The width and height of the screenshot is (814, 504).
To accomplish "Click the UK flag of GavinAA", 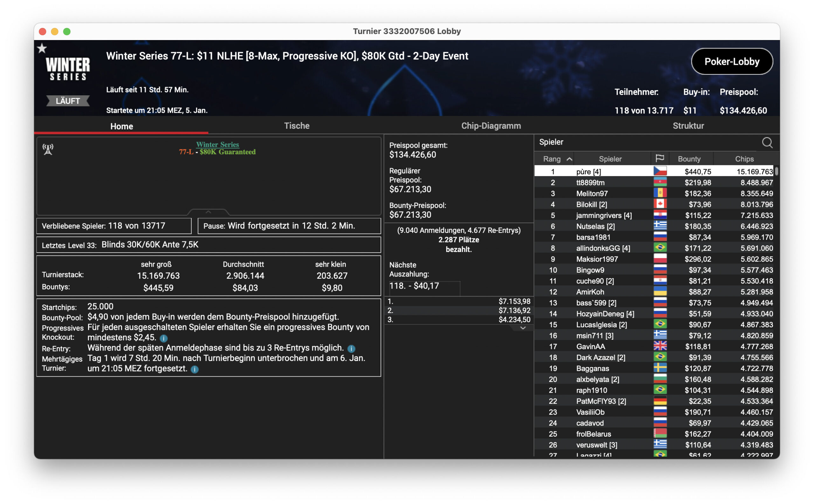I will (x=660, y=346).
